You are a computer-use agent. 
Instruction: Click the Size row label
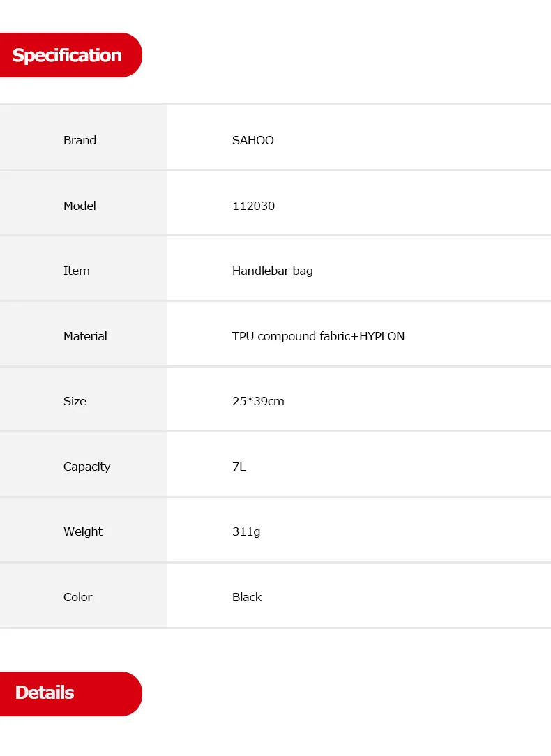click(75, 401)
